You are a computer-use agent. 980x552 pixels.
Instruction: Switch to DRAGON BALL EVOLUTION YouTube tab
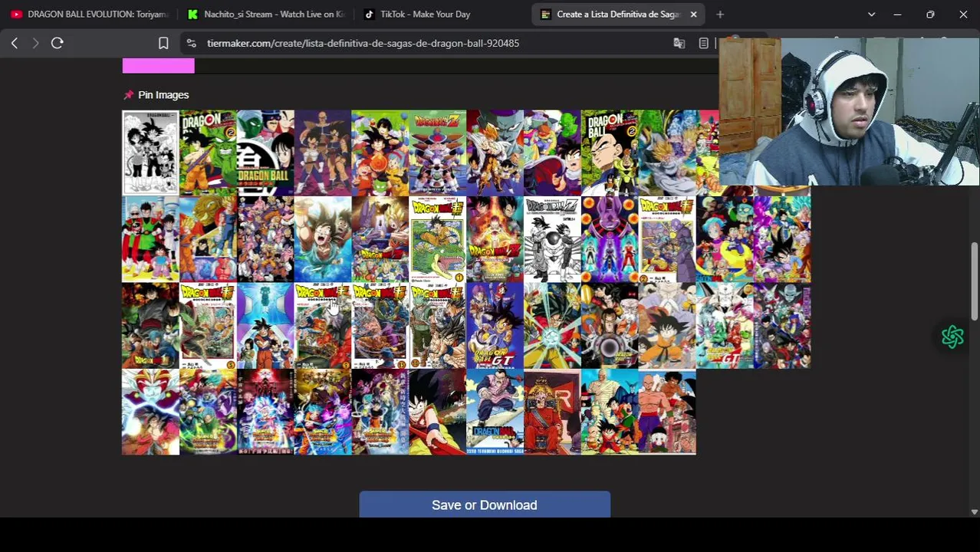click(89, 14)
